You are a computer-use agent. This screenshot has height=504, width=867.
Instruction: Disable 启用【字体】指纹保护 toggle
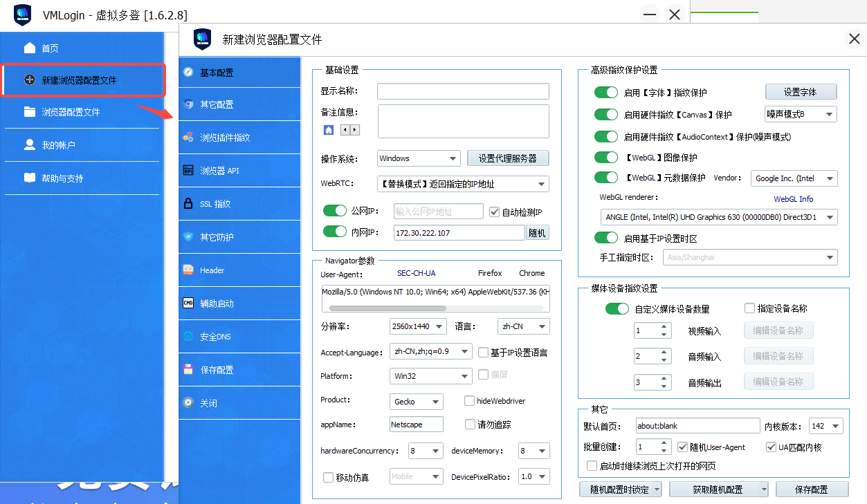click(606, 93)
